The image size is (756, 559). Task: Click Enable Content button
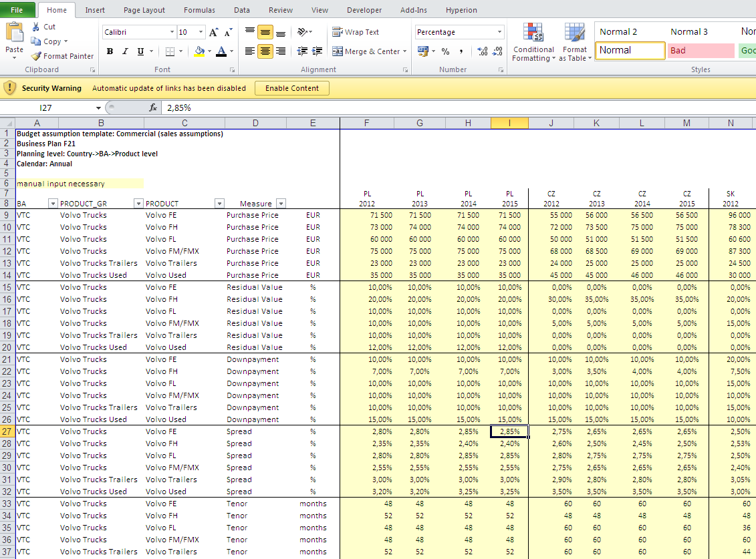[x=291, y=88]
